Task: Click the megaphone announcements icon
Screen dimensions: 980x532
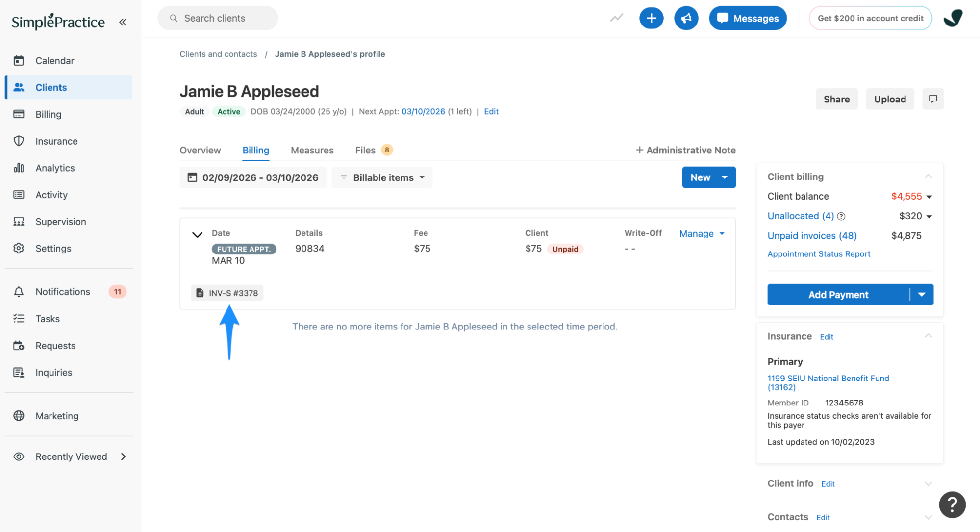Action: [686, 18]
